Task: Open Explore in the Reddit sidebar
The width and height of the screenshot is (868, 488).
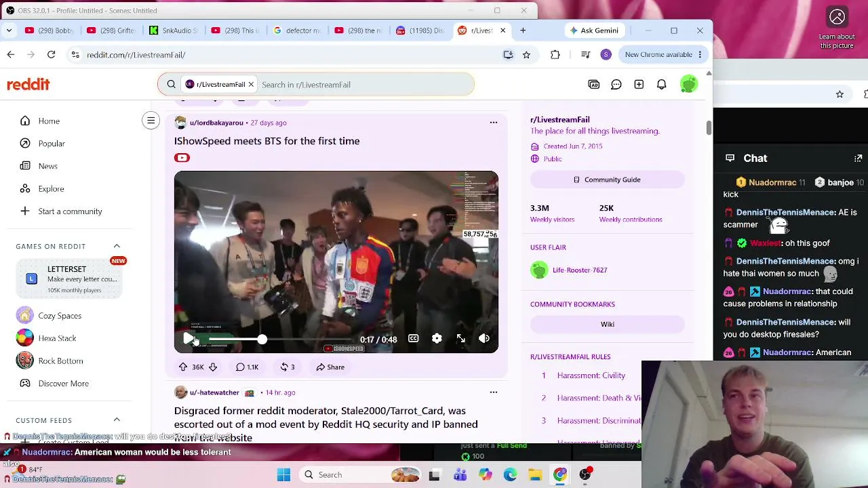Action: [52, 189]
